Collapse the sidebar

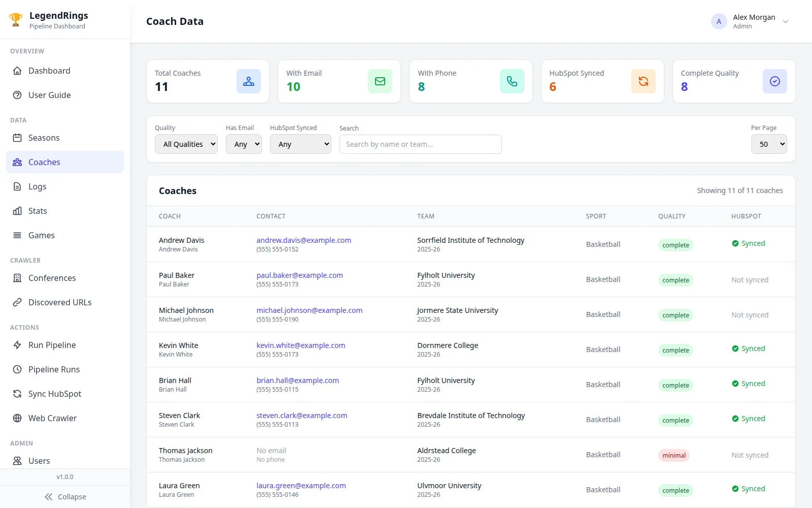click(65, 497)
